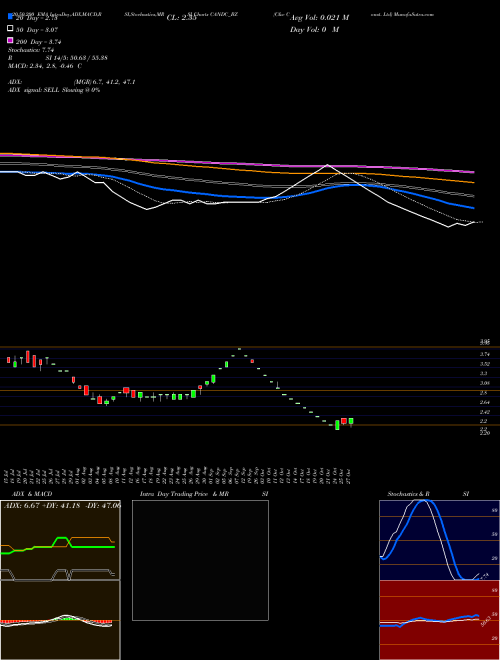This screenshot has width=500, height=660.
Task: Click the 3.74 price axis label
Action: tap(484, 354)
